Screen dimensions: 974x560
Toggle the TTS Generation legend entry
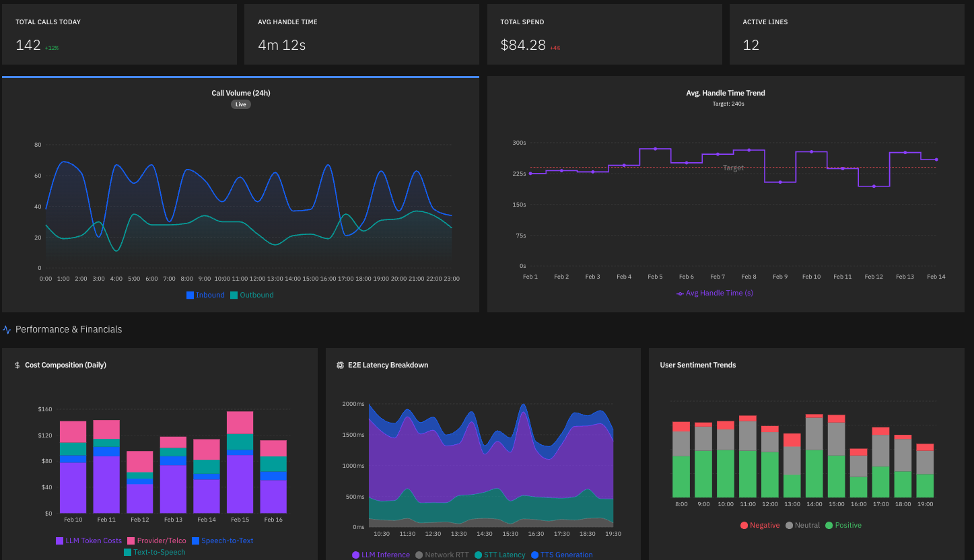[562, 555]
